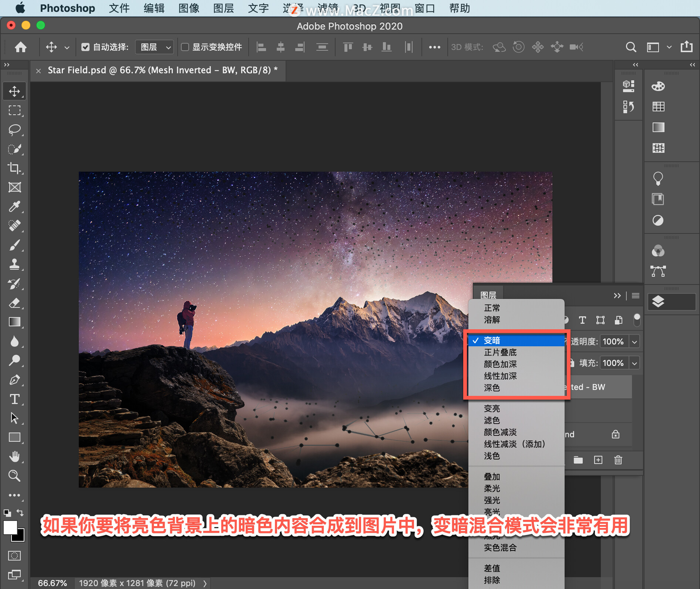Activate the Horizontal Type tool

[x=14, y=399]
